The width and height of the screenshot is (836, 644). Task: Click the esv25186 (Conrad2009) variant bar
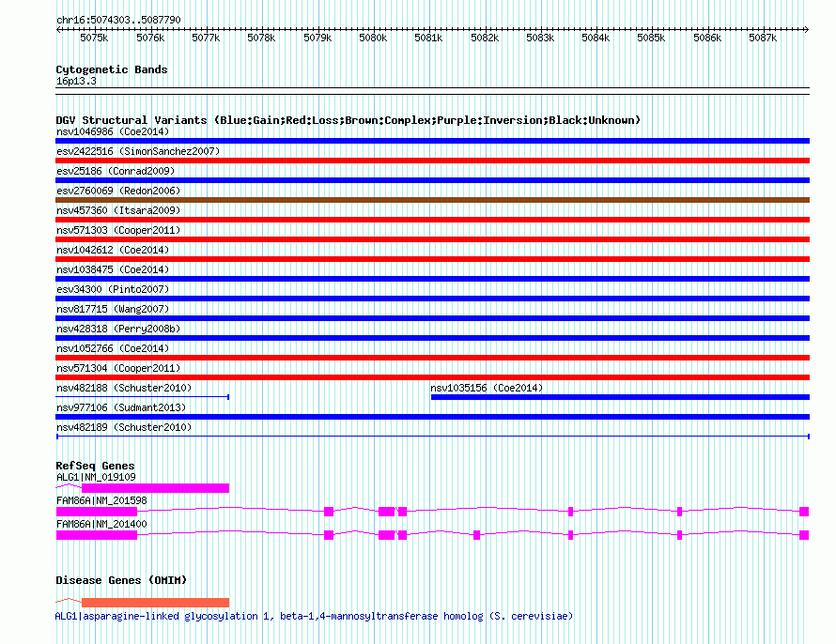click(432, 180)
